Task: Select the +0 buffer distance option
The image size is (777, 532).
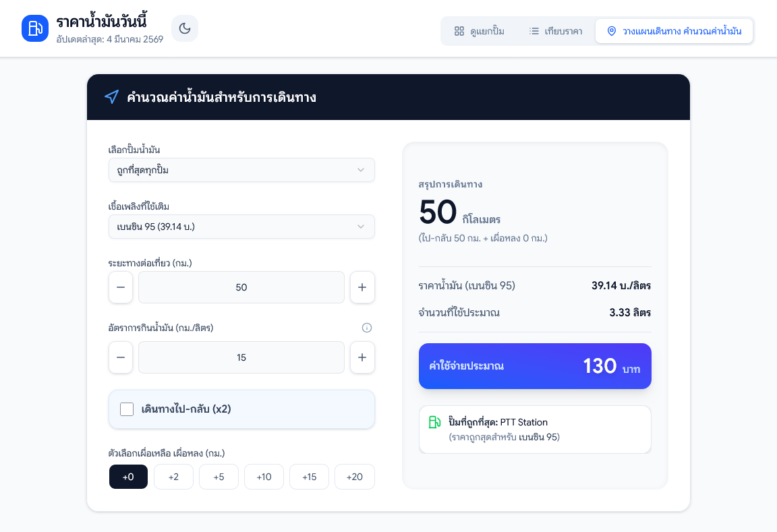Action: click(128, 477)
